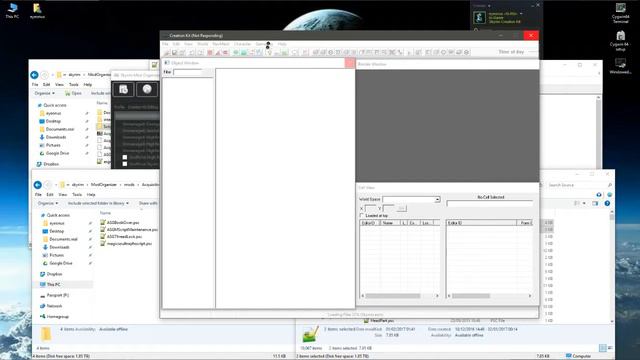The height and width of the screenshot is (360, 640).
Task: Toggle the upper checkbox in Mod Organizer list
Action: (x=125, y=157)
